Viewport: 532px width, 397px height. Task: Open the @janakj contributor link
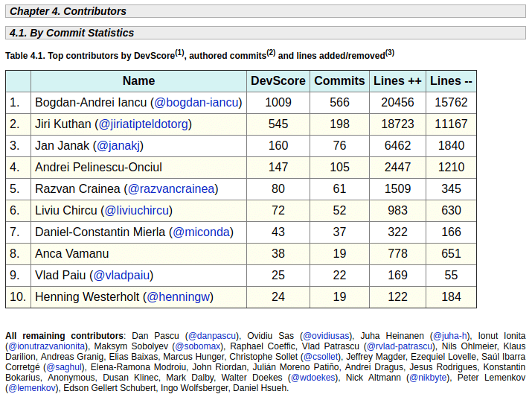(x=119, y=146)
